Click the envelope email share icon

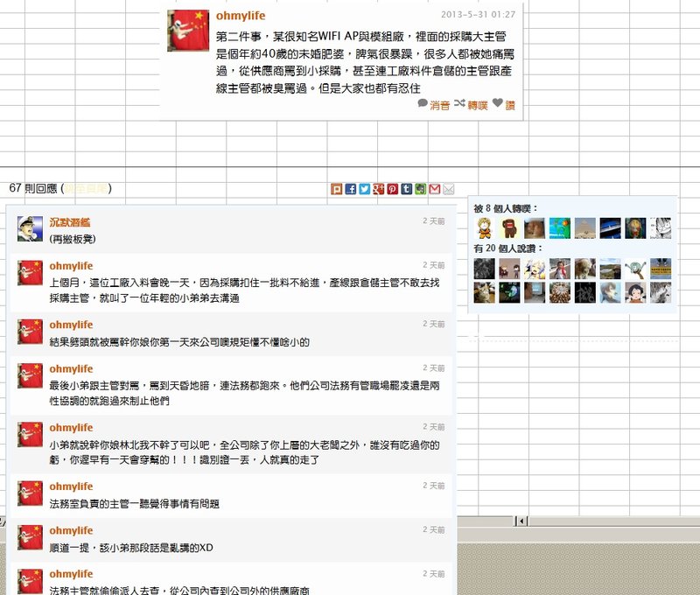click(449, 189)
